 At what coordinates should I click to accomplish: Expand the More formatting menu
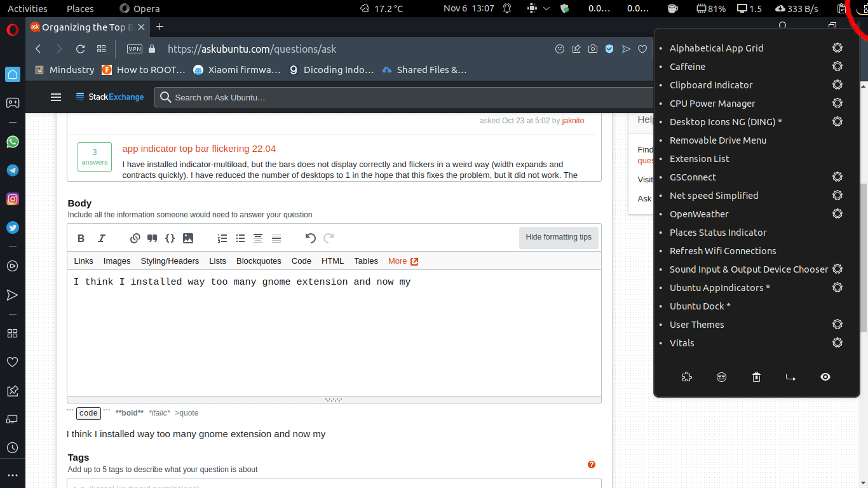(x=403, y=261)
